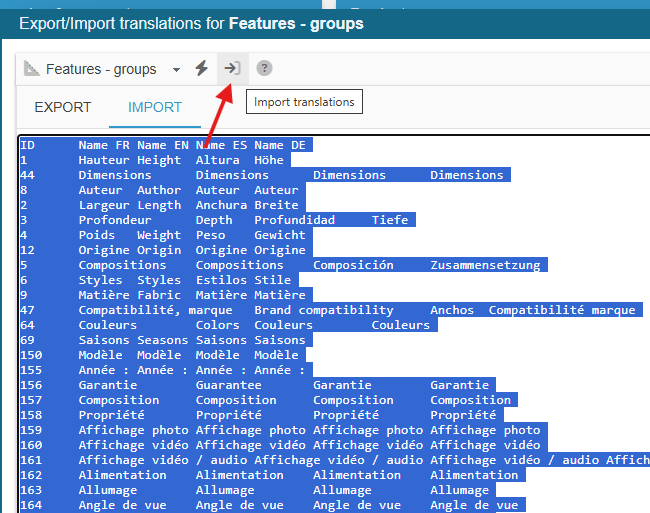Click 'Breite' in row 2
Image resolution: width=650 pixels, height=513 pixels.
pos(276,205)
